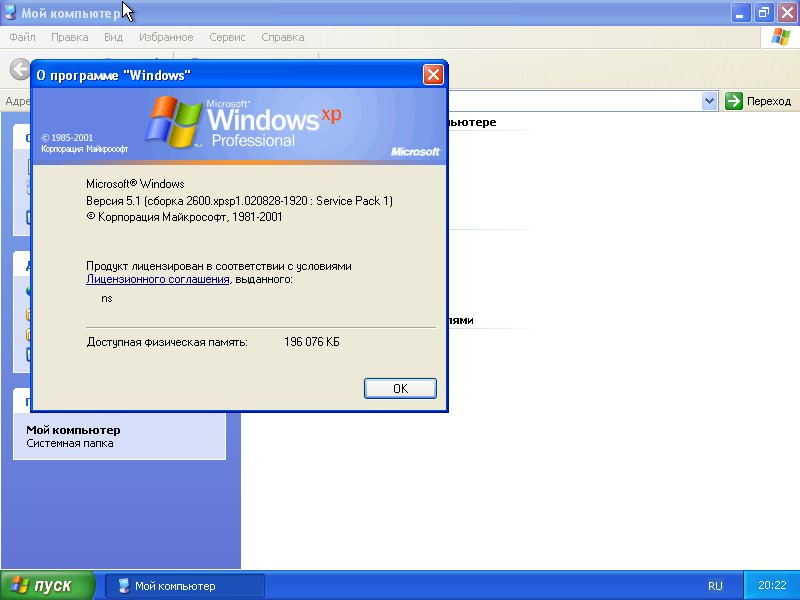Expand the address bar dropdown arrow
This screenshot has height=600, width=800.
709,101
